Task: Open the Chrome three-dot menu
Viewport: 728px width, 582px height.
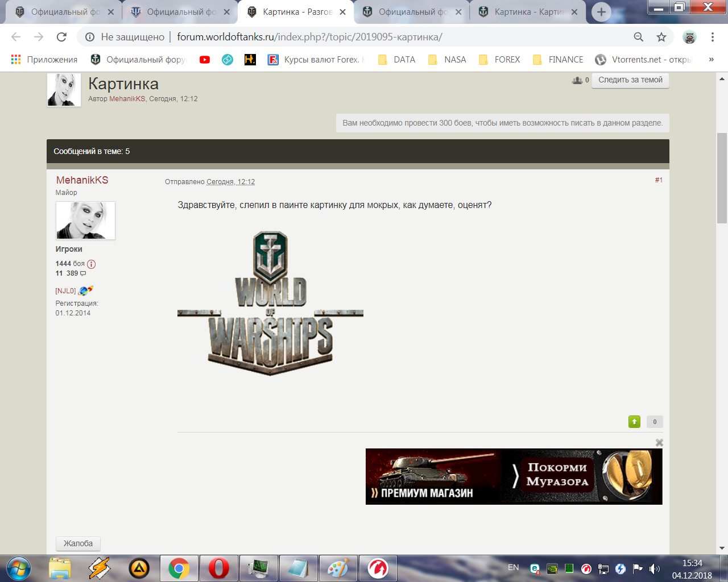Action: (712, 37)
